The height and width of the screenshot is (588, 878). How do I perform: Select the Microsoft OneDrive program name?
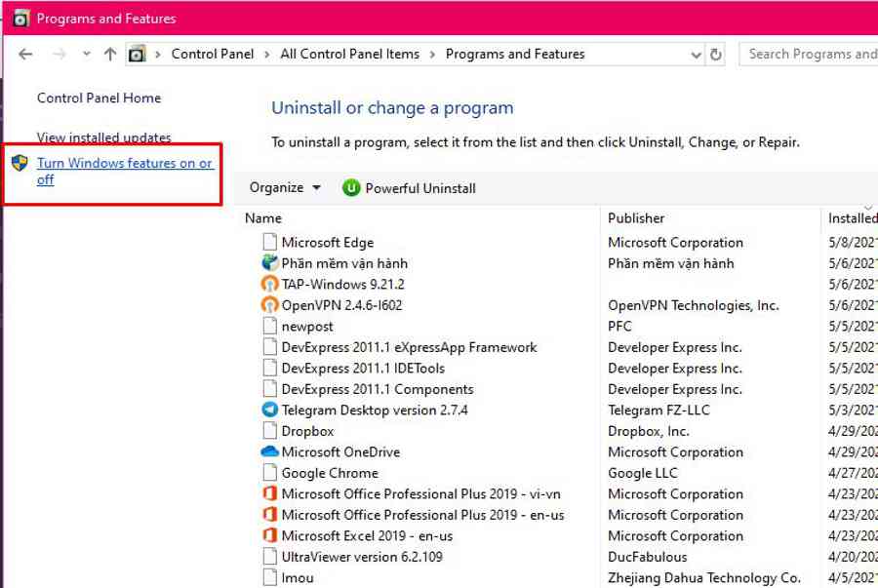pos(340,452)
